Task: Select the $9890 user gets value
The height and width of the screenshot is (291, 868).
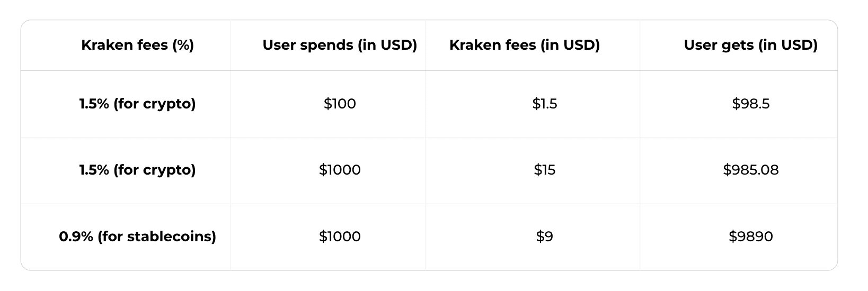Action: 750,237
